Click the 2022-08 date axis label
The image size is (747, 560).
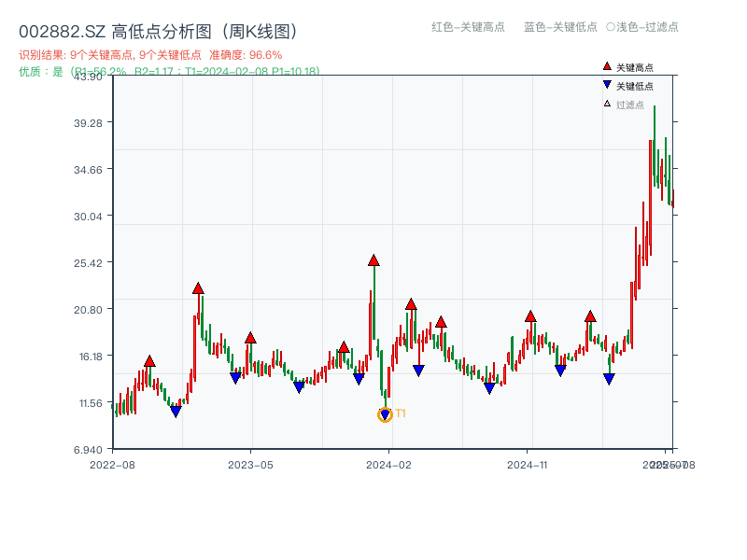pyautogui.click(x=112, y=465)
